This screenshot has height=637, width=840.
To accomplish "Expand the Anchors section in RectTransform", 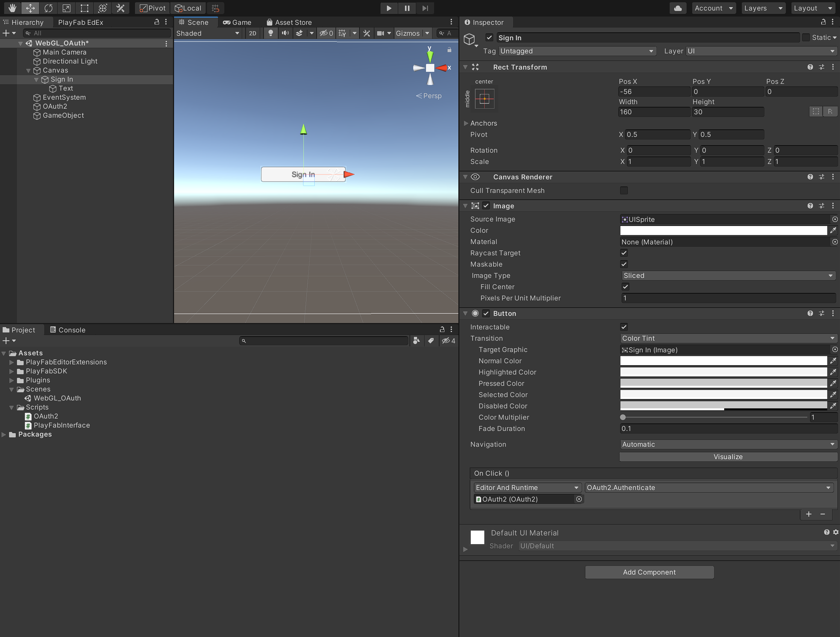I will (x=467, y=123).
